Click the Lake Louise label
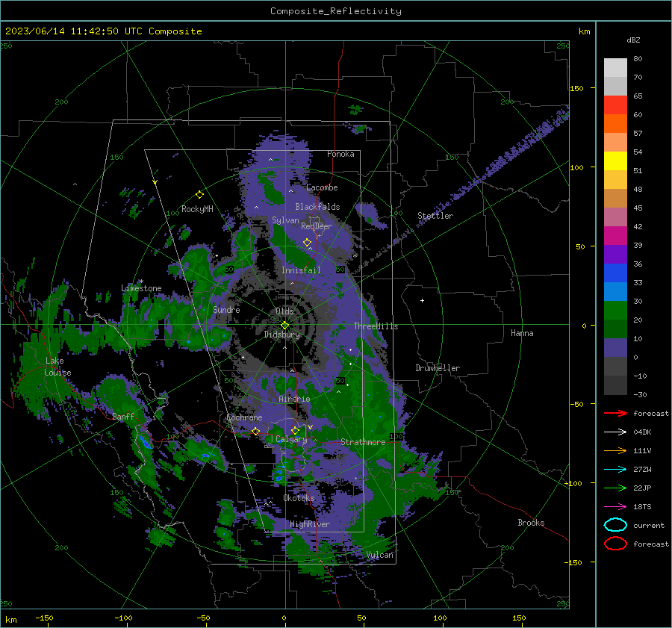The width and height of the screenshot is (672, 628). tap(57, 367)
